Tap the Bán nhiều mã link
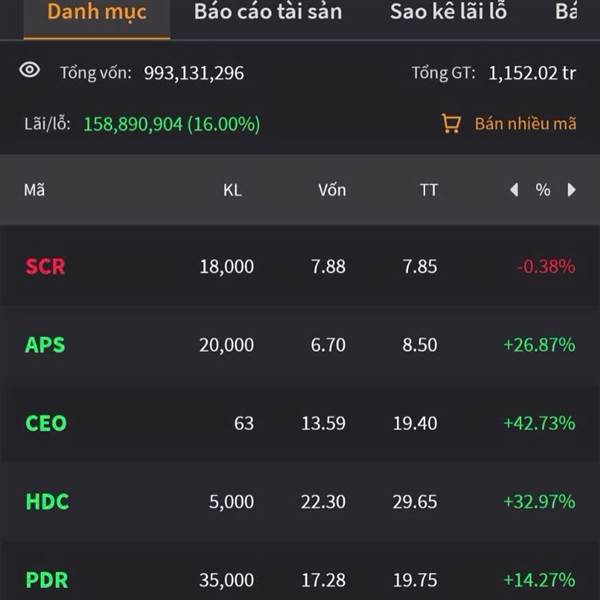This screenshot has height=600, width=600. (525, 124)
